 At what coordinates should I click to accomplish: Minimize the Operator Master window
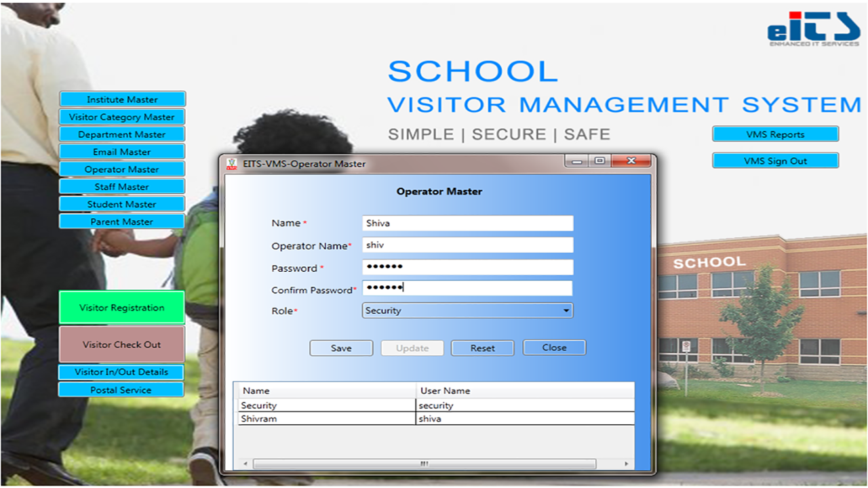click(x=578, y=161)
